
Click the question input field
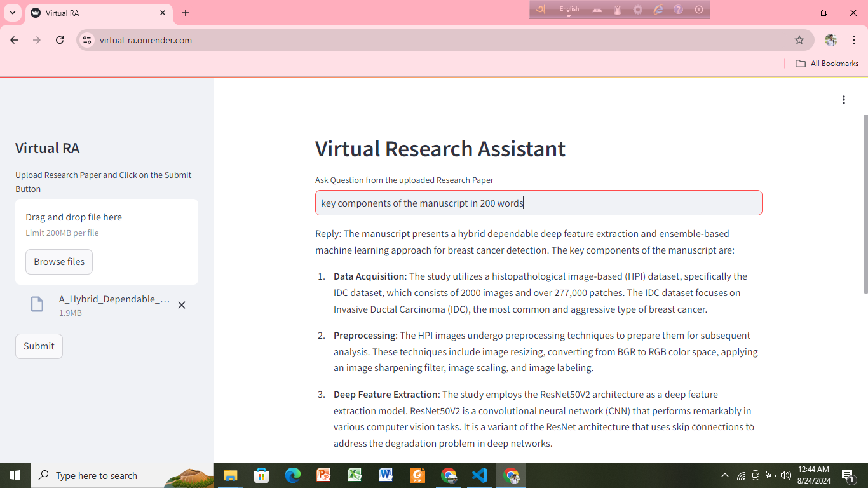538,202
